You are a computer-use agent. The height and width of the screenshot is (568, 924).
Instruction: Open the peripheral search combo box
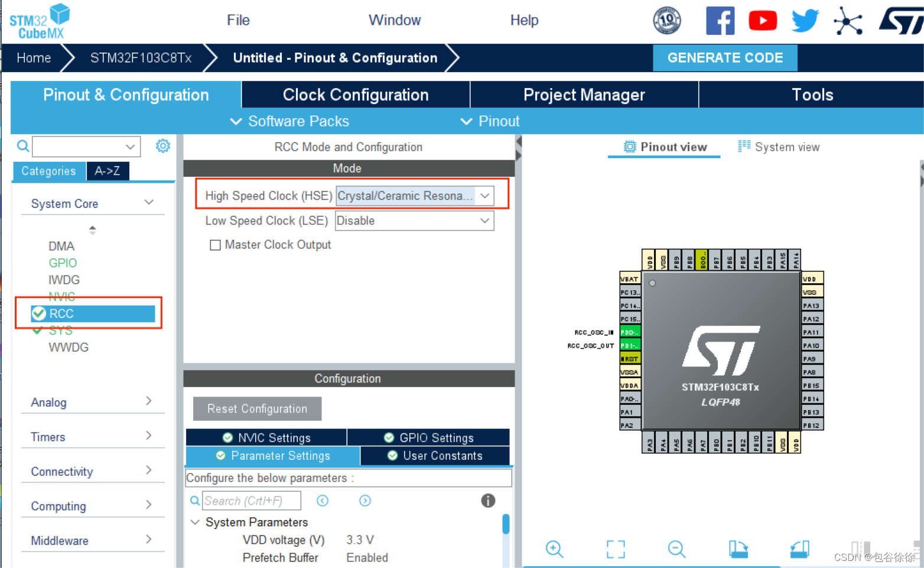pos(86,146)
